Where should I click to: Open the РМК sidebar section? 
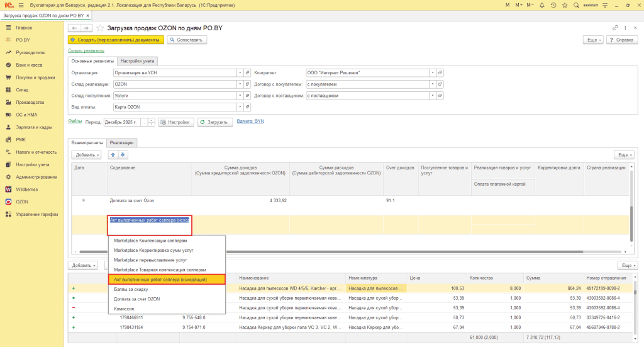(21, 139)
